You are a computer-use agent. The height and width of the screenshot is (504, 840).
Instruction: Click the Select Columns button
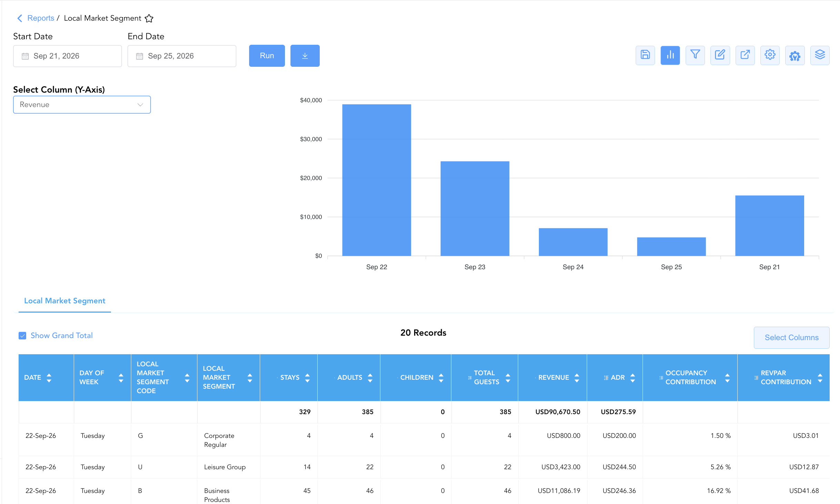point(791,338)
